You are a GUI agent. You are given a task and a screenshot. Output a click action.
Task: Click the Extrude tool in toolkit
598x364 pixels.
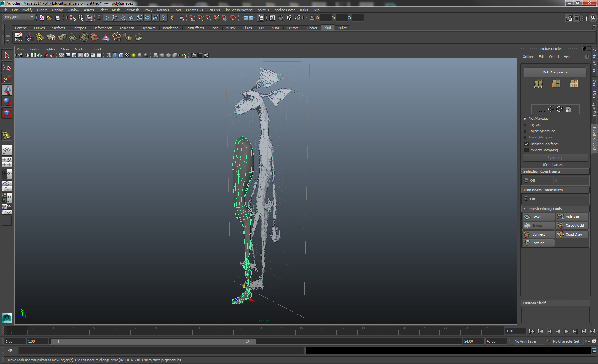pyautogui.click(x=538, y=243)
